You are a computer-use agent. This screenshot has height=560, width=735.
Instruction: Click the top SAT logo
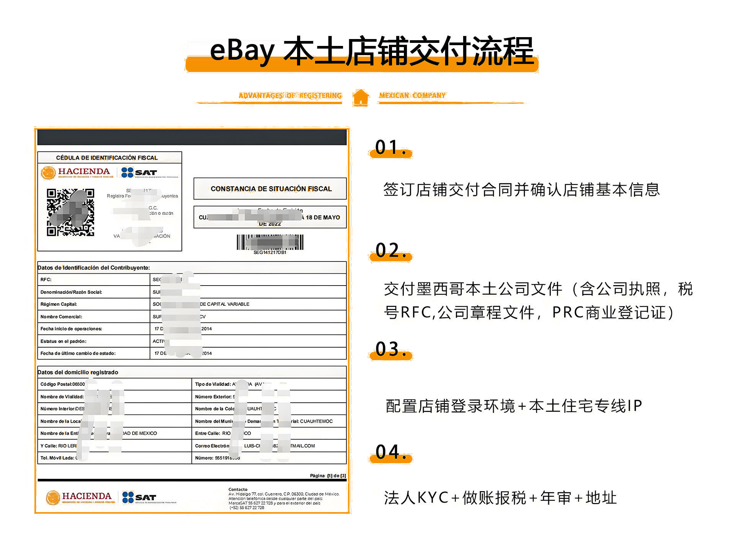(x=139, y=172)
